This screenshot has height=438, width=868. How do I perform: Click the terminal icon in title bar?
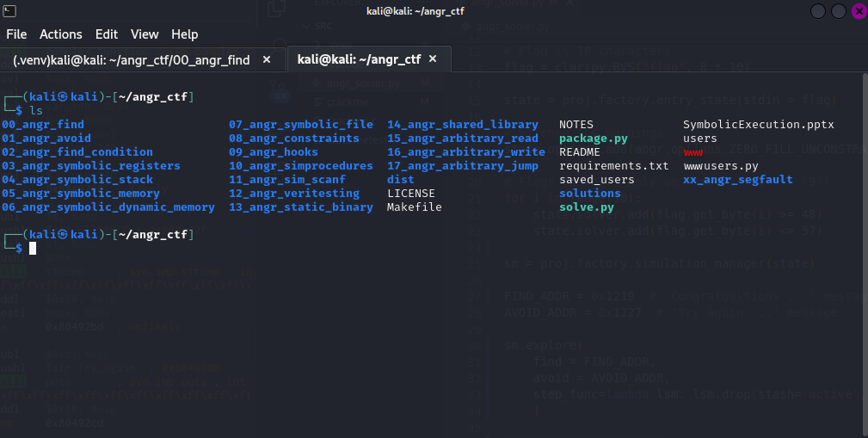pos(8,10)
